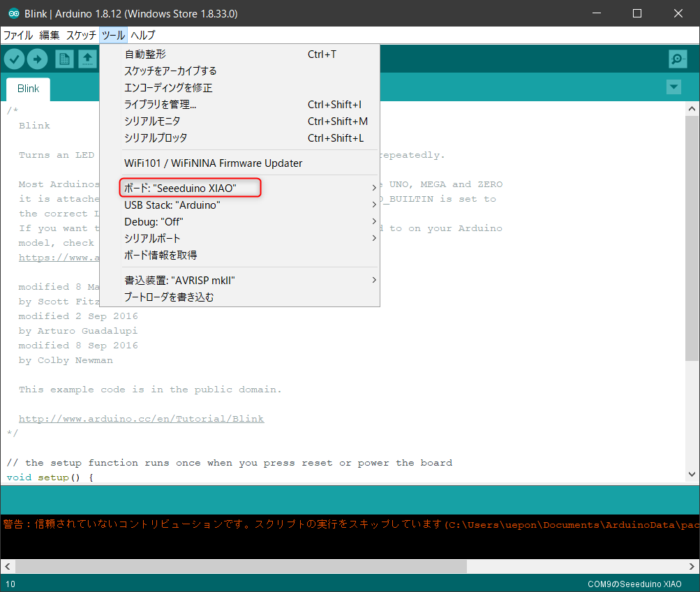Viewport: 700px width, 592px height.
Task: Open ライブラリを管理... entry
Action: point(250,105)
